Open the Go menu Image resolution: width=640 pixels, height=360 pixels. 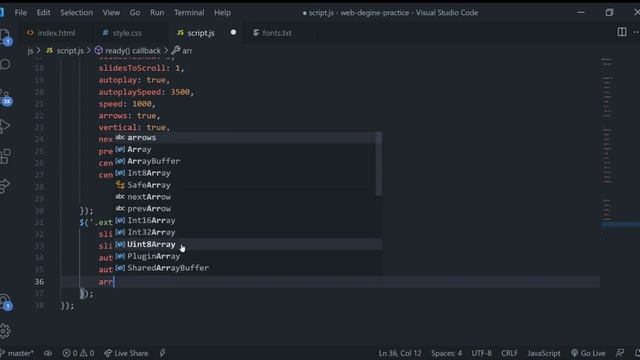(135, 13)
